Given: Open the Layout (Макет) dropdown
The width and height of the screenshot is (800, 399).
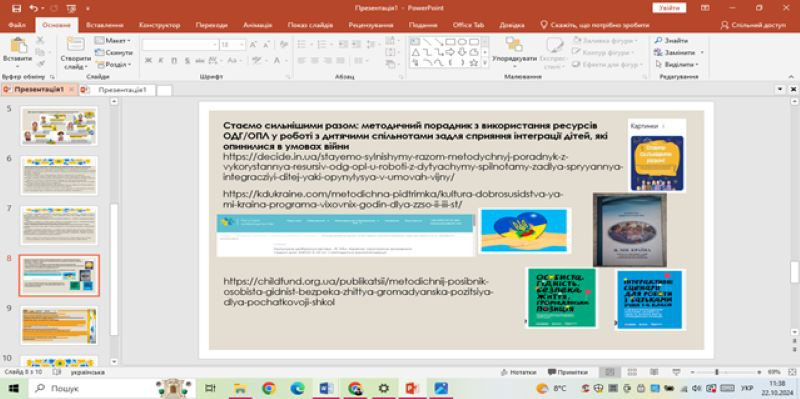Looking at the screenshot, I should pos(113,40).
